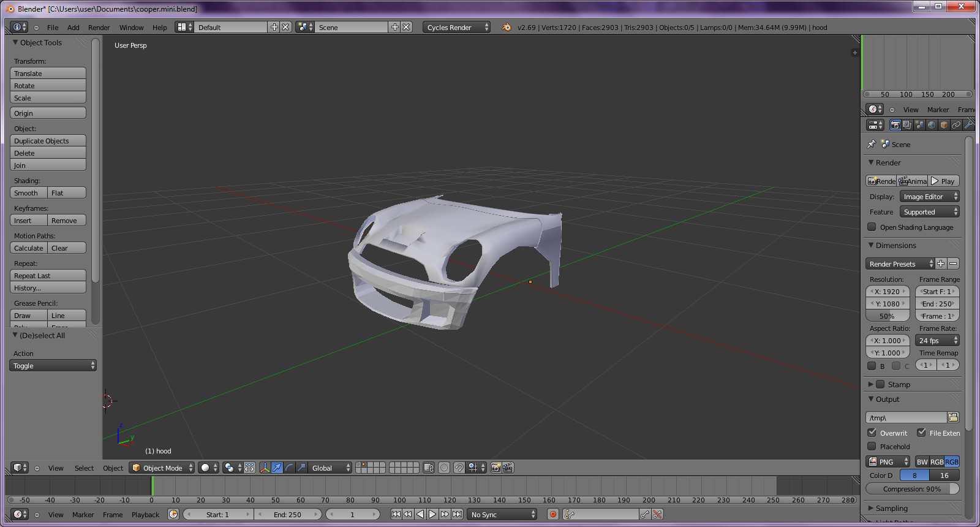The height and width of the screenshot is (527, 980).
Task: Toggle the 3D manipulator axis icon
Action: pyautogui.click(x=265, y=468)
